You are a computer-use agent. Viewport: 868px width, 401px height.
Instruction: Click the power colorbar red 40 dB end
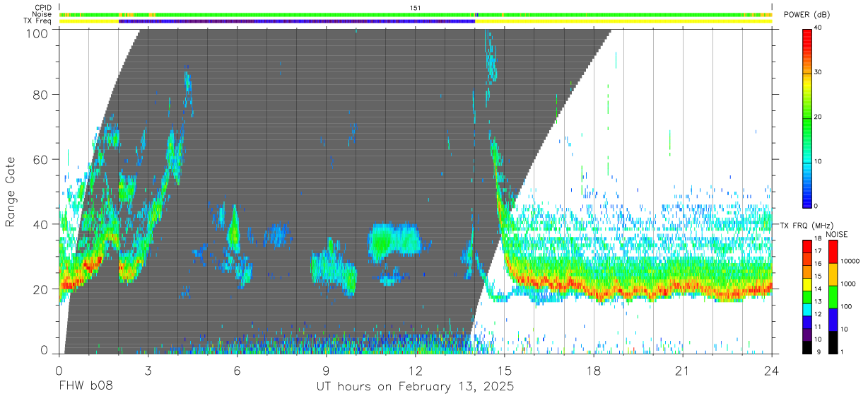click(807, 32)
